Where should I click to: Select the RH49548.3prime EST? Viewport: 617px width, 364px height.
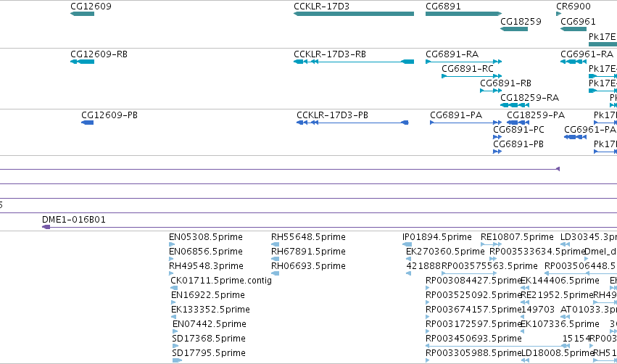coord(206,266)
